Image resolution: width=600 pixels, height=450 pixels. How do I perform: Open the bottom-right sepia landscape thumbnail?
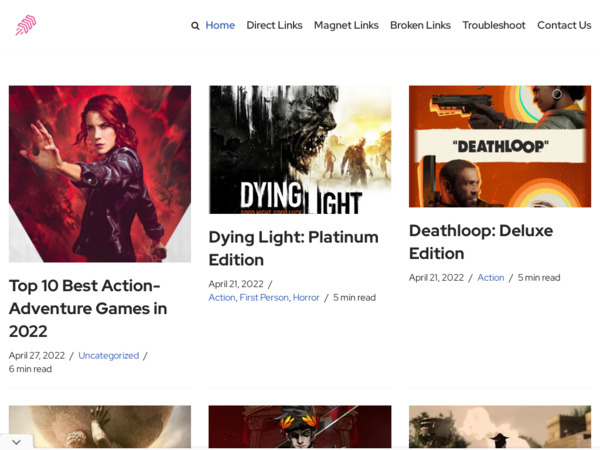click(x=500, y=427)
